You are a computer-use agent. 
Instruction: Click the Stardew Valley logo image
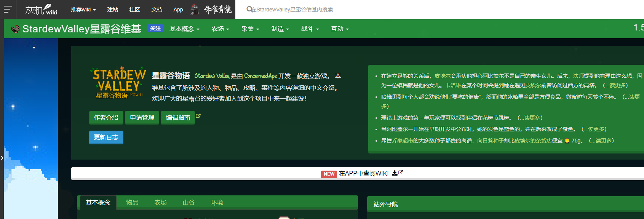click(x=118, y=83)
